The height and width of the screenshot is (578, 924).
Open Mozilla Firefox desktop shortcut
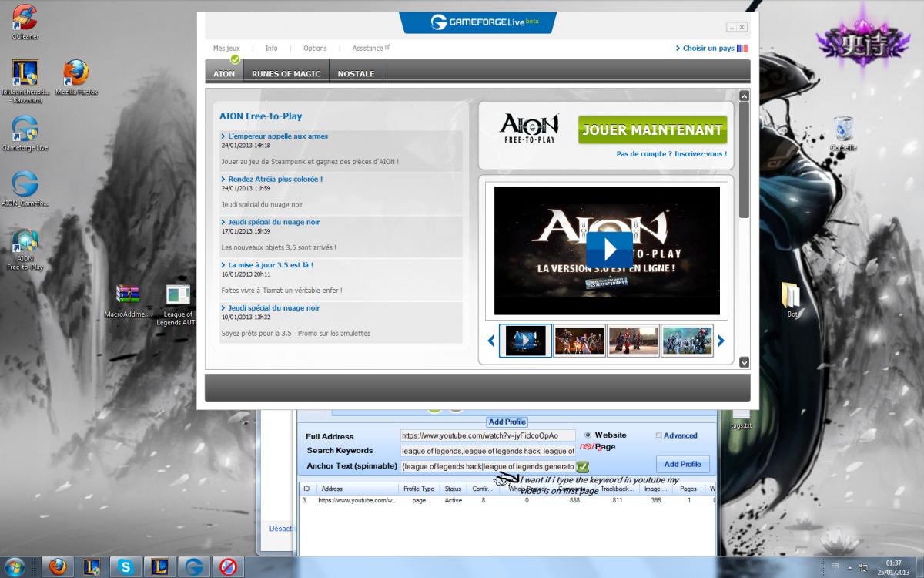[76, 78]
